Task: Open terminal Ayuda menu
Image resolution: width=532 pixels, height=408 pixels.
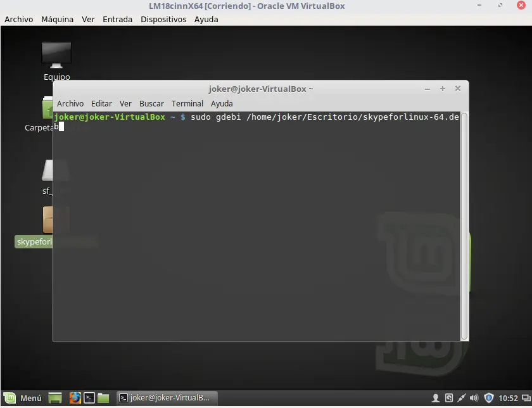Action: coord(222,103)
